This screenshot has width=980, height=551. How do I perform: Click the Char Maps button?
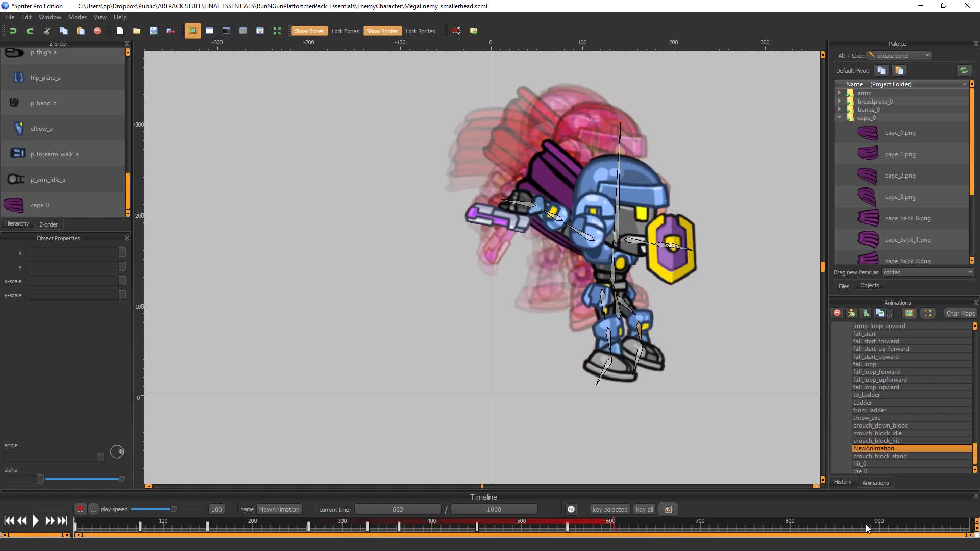tap(960, 314)
